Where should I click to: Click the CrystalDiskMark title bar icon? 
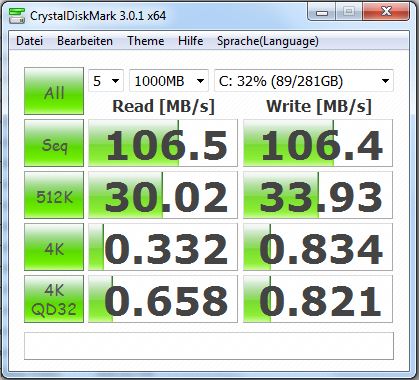[17, 15]
